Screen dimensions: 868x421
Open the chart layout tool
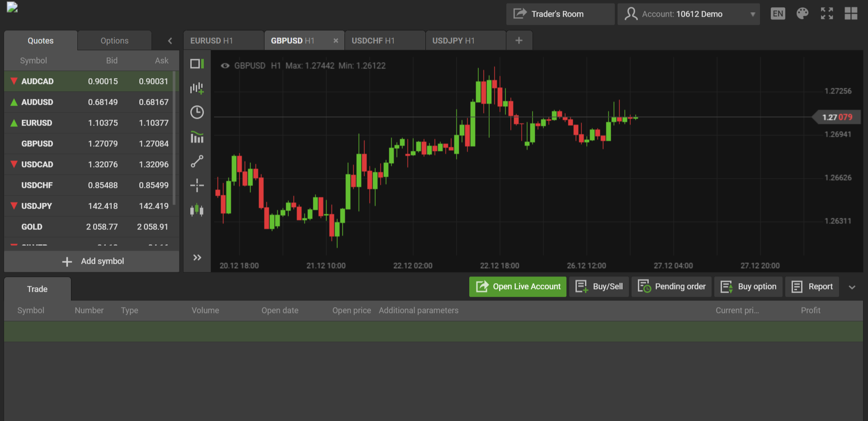pos(197,64)
